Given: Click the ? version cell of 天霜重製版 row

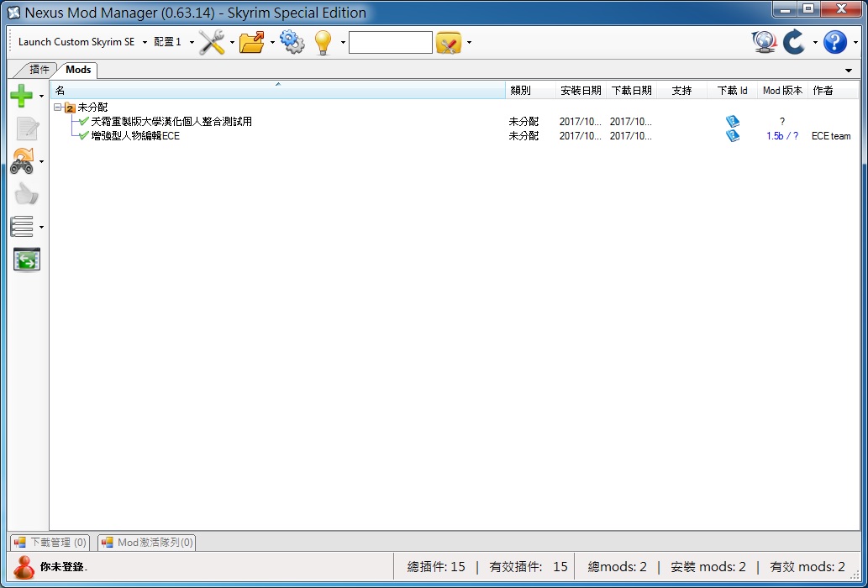Looking at the screenshot, I should point(782,122).
